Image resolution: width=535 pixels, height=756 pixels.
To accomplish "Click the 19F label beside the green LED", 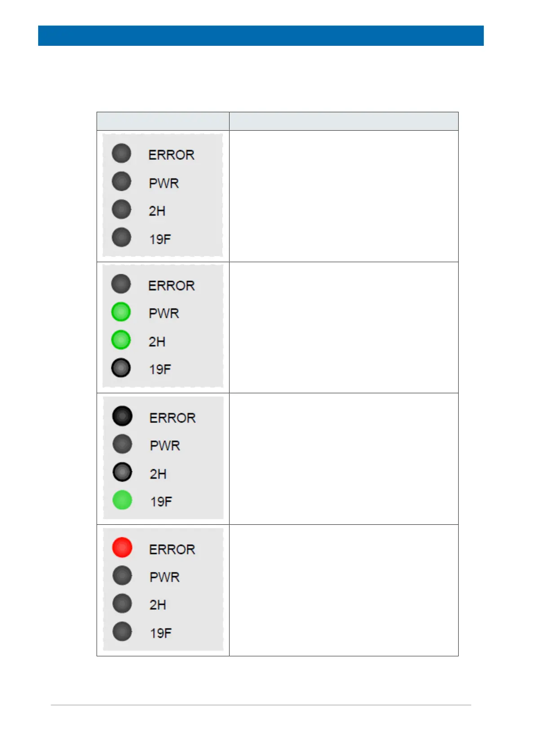I will (x=161, y=501).
